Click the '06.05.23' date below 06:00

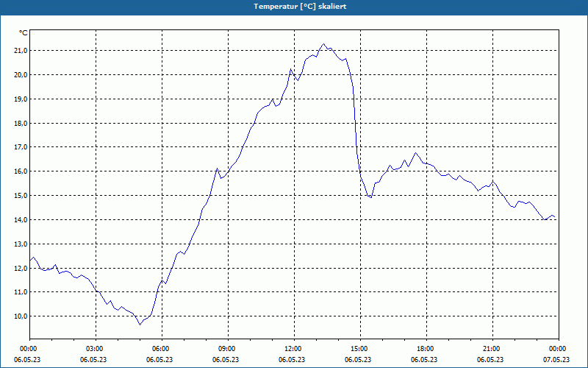pos(159,359)
